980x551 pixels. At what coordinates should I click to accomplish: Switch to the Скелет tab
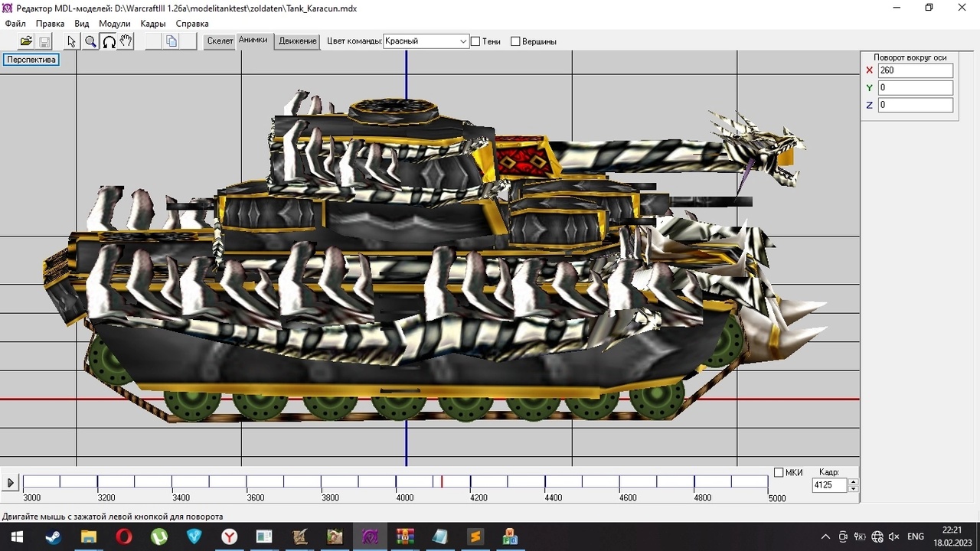[220, 41]
